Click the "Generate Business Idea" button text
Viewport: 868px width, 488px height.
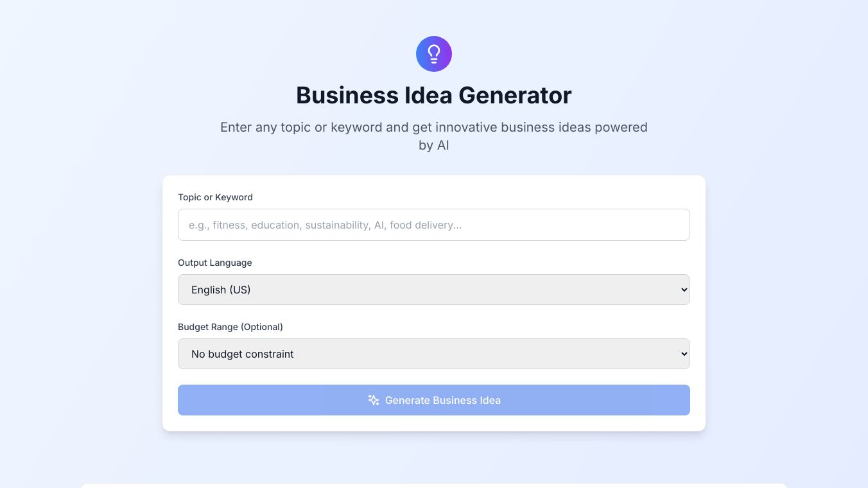pos(442,400)
